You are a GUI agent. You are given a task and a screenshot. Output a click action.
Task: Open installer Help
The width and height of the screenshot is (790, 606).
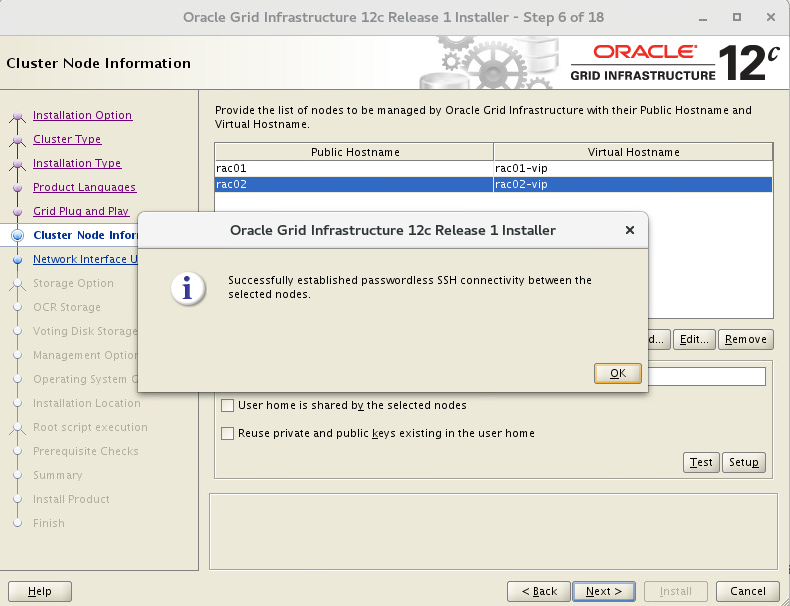[x=40, y=591]
